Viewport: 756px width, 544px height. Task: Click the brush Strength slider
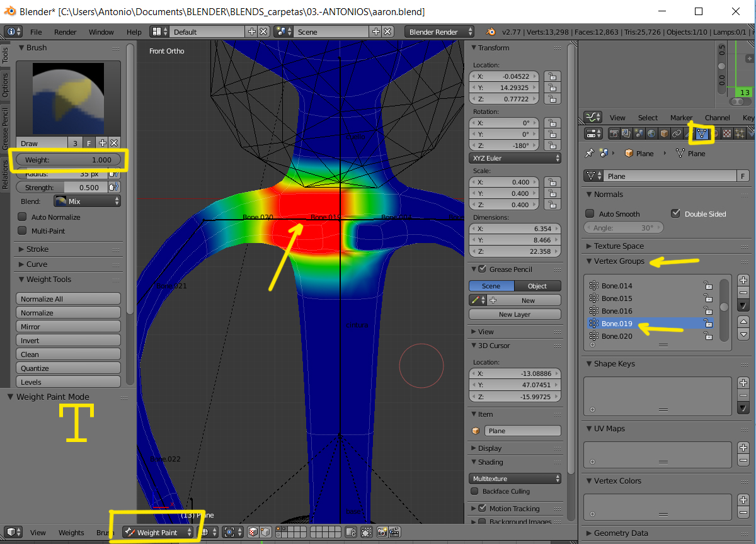pos(62,188)
